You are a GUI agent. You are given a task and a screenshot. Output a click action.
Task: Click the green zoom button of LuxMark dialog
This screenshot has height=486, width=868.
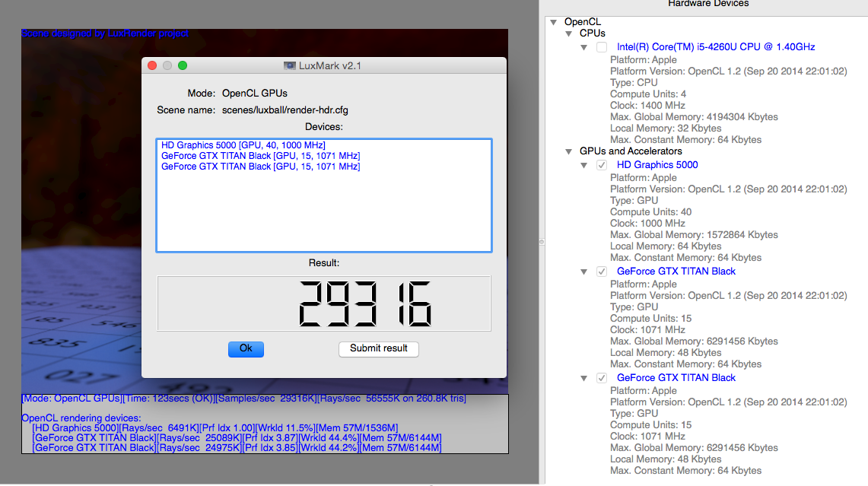pyautogui.click(x=183, y=65)
